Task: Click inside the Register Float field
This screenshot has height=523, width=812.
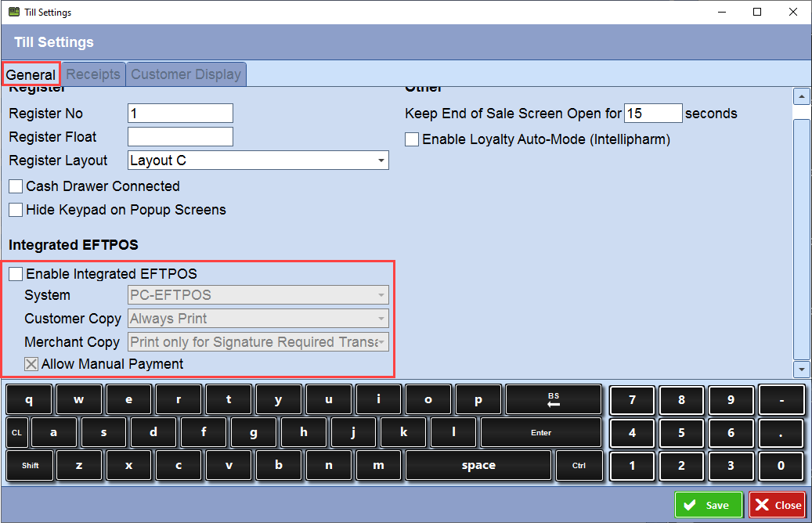Action: click(x=180, y=136)
